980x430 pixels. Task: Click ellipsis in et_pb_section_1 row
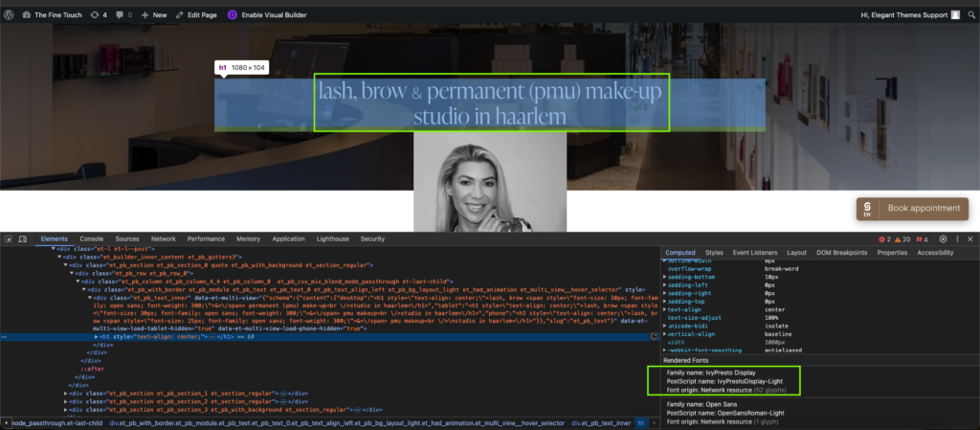[x=282, y=394]
